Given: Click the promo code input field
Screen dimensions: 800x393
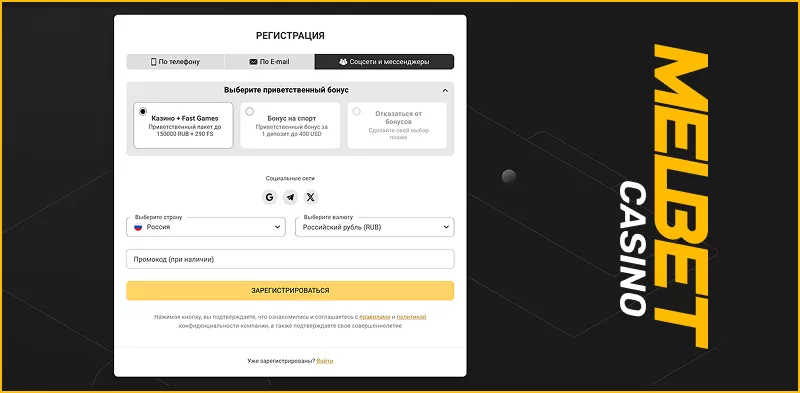Looking at the screenshot, I should 290,259.
